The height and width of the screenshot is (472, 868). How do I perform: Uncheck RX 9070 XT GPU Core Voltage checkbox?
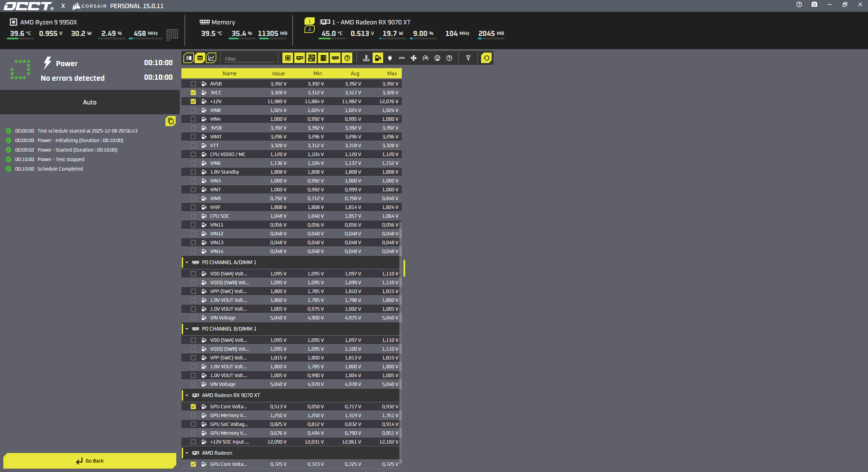[x=193, y=407]
